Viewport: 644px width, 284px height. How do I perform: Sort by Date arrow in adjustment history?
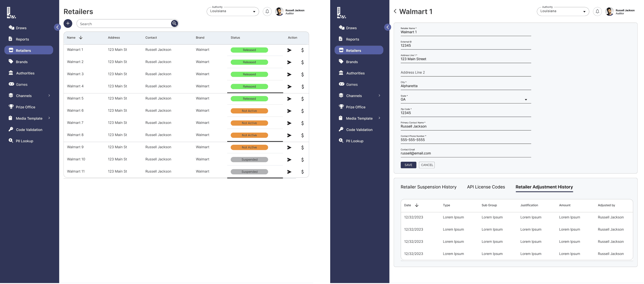point(417,205)
